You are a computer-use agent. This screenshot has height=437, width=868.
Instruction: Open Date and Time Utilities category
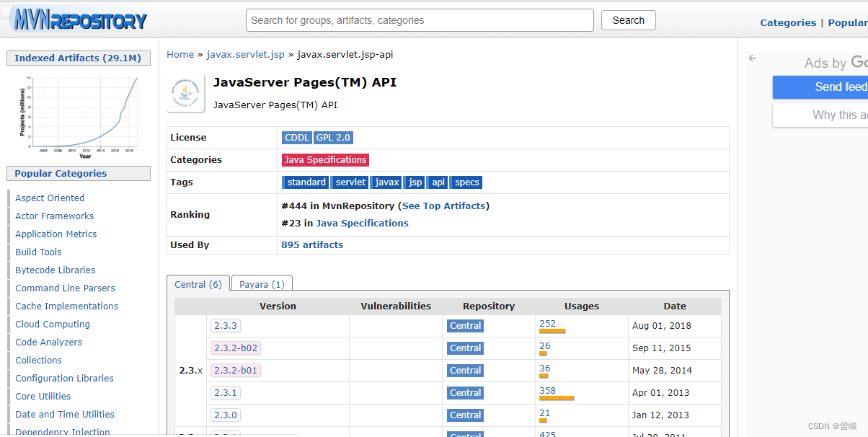pyautogui.click(x=65, y=414)
